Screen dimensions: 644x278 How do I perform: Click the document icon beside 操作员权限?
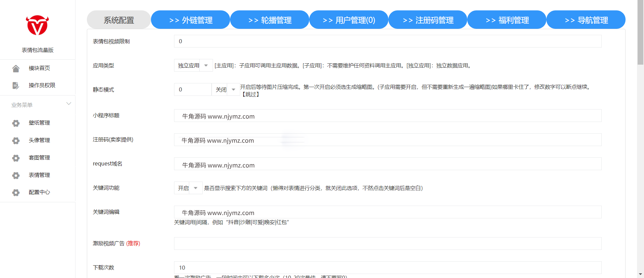coord(16,85)
